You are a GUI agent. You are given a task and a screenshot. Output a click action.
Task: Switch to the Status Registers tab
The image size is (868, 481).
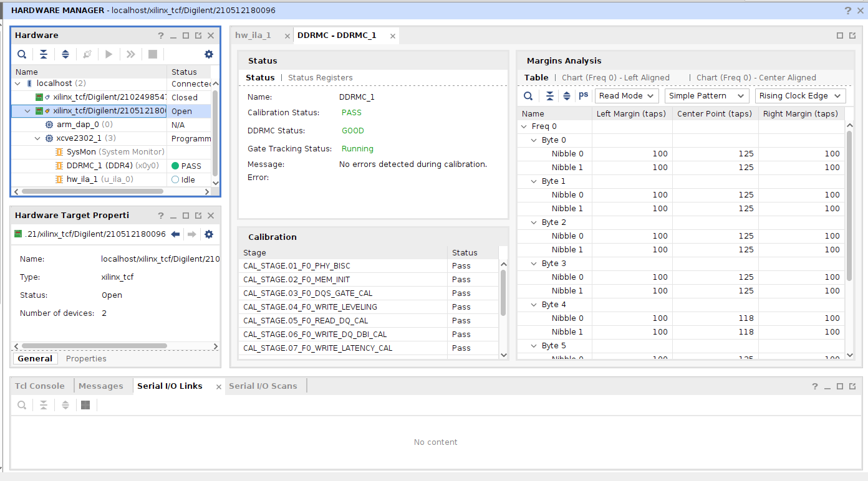pyautogui.click(x=321, y=78)
